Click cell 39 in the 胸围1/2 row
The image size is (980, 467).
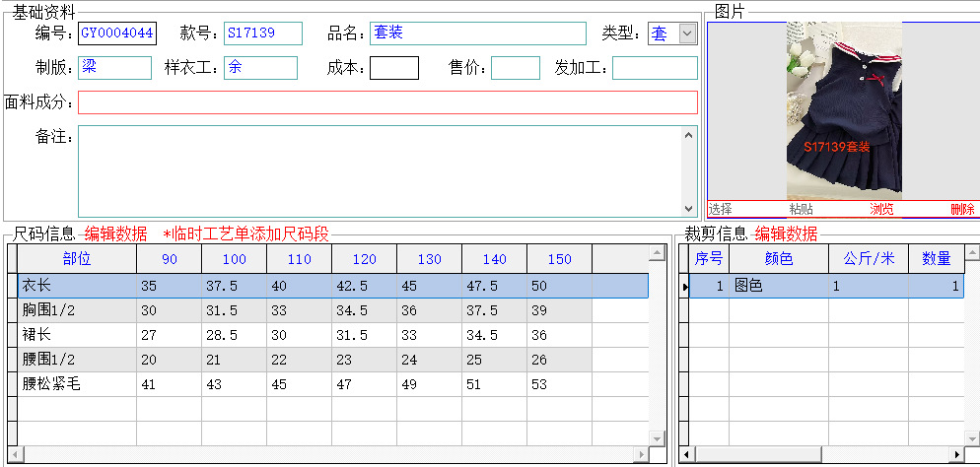(x=559, y=310)
